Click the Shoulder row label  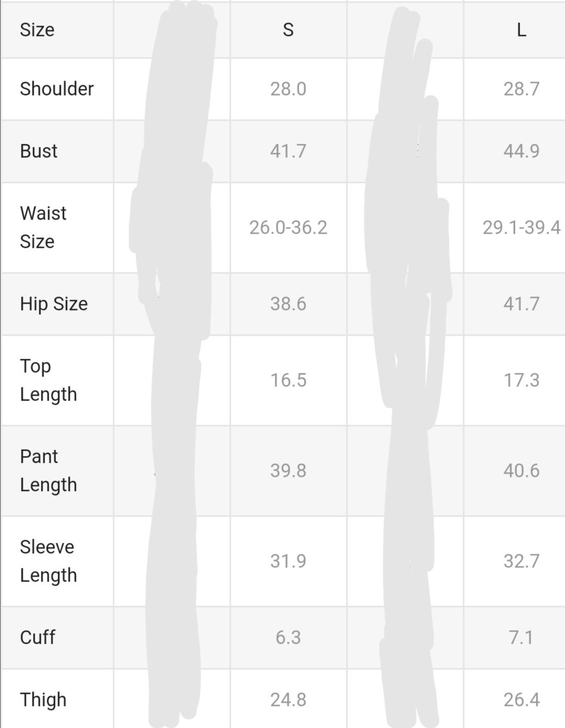[56, 89]
